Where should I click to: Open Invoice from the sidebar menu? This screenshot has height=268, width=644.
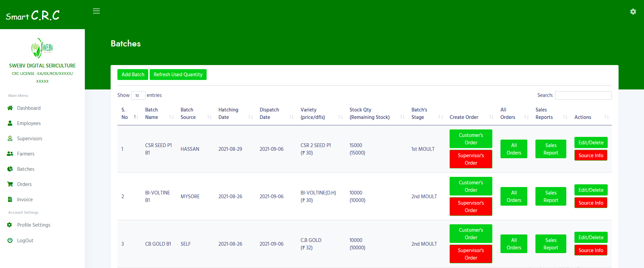click(x=25, y=200)
